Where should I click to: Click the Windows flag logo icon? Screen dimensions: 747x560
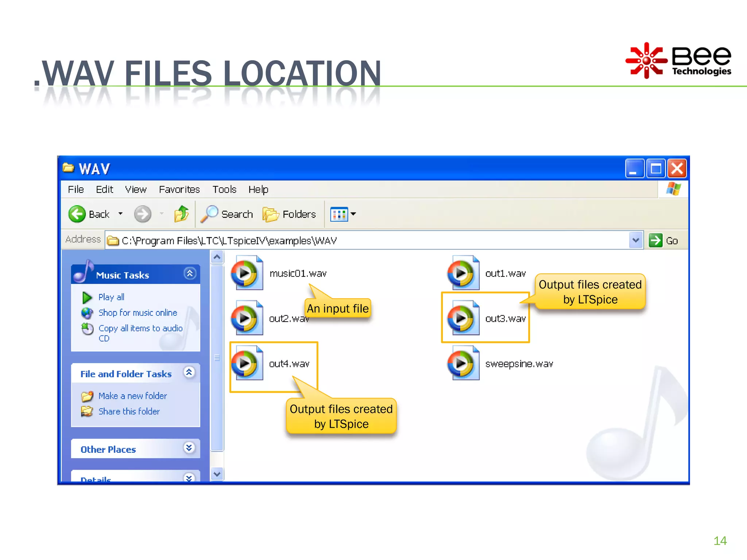click(673, 189)
